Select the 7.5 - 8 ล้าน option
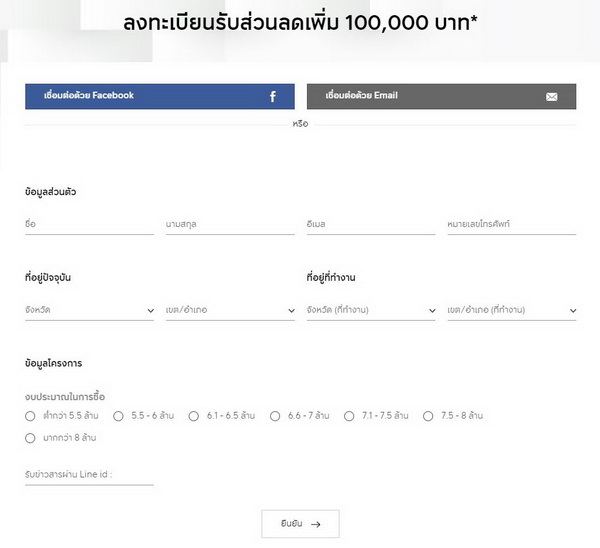Viewport: 600px width, 548px height. [x=428, y=415]
